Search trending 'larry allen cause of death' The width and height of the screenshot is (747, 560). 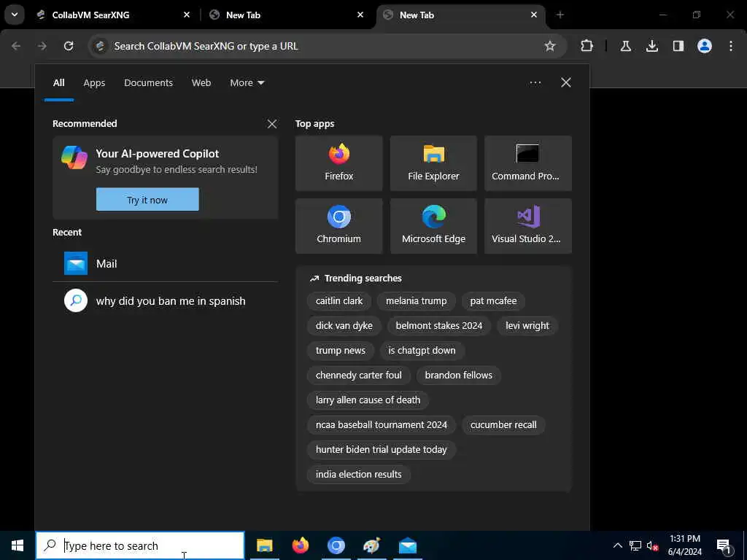pyautogui.click(x=368, y=400)
